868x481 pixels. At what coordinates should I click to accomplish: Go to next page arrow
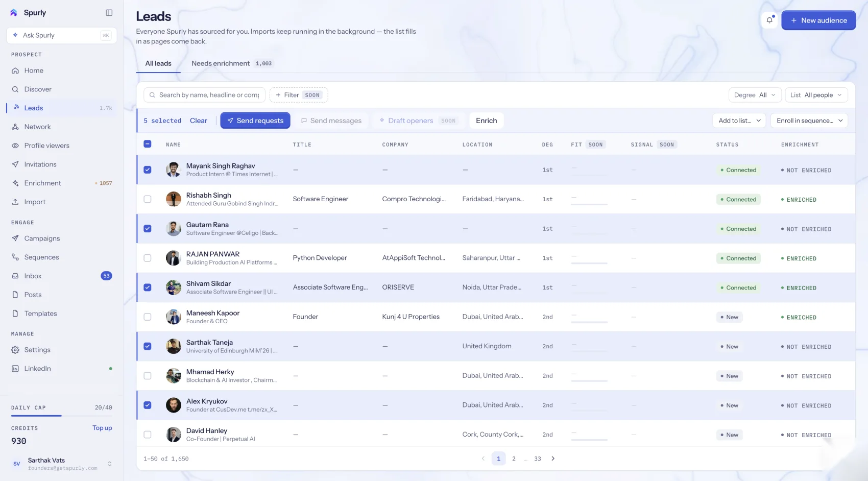553,459
